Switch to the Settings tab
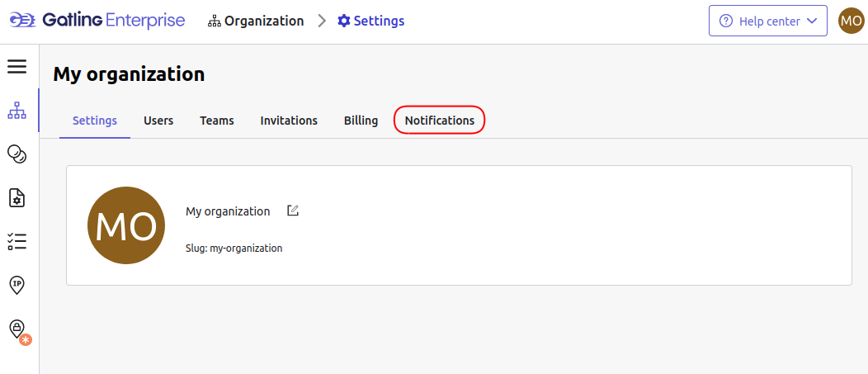 [95, 121]
